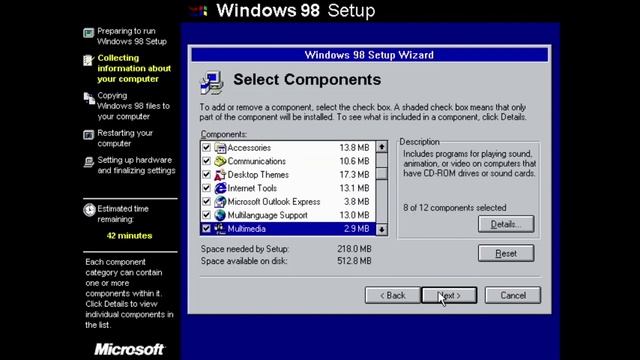Image resolution: width=640 pixels, height=360 pixels.
Task: Uncheck the Microsoft Outlook Express checkbox
Action: pos(207,202)
